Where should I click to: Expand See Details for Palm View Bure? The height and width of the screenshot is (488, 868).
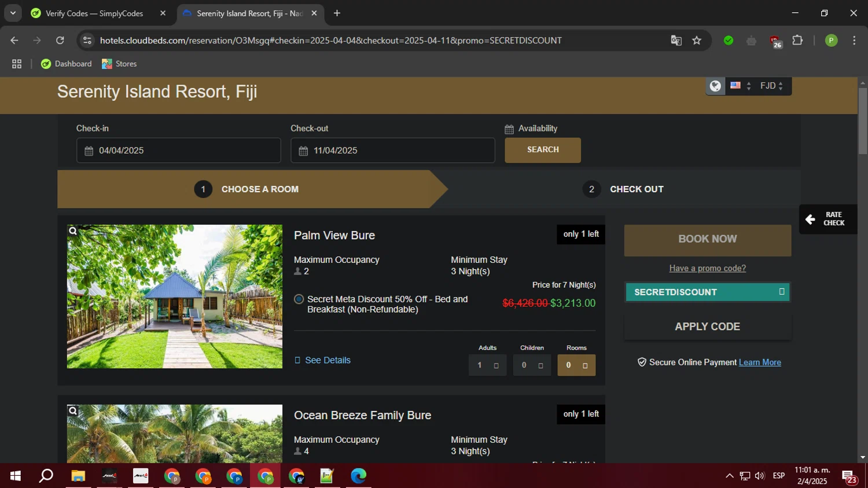coord(322,360)
